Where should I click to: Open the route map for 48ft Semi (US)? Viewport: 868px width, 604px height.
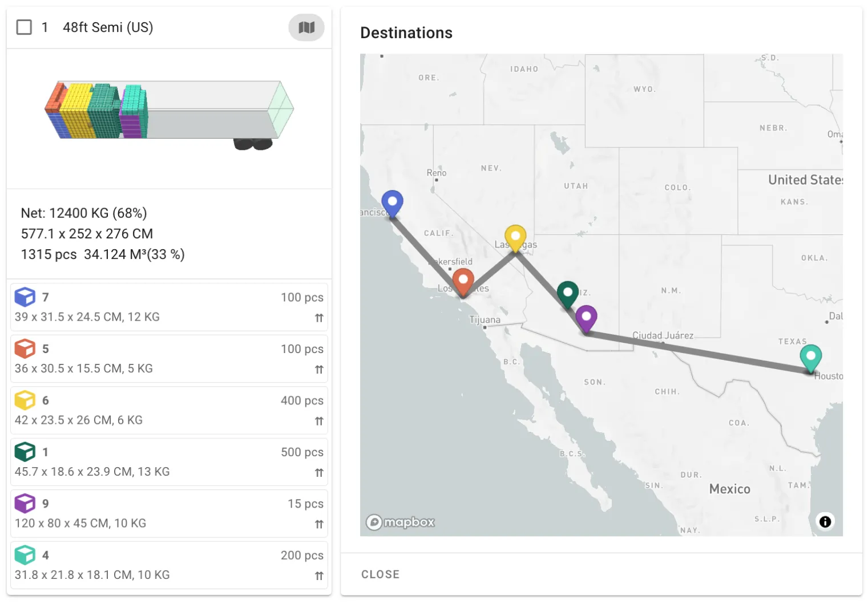tap(306, 27)
